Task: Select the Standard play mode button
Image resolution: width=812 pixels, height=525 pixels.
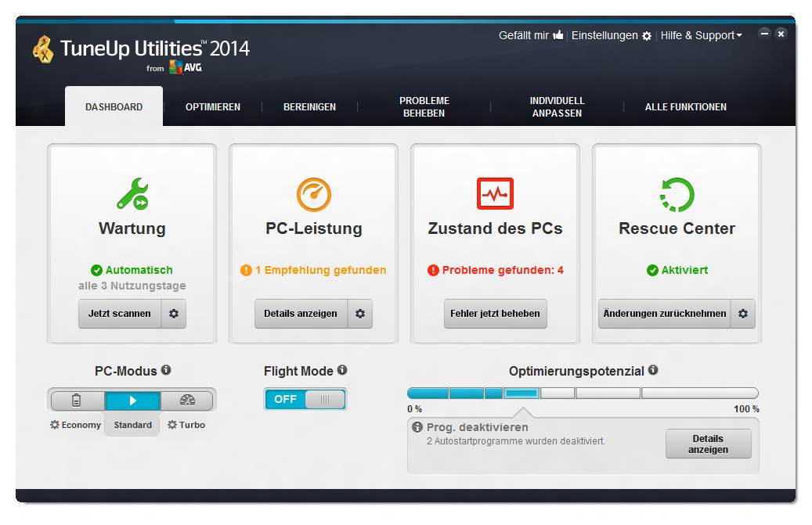Action: (132, 401)
